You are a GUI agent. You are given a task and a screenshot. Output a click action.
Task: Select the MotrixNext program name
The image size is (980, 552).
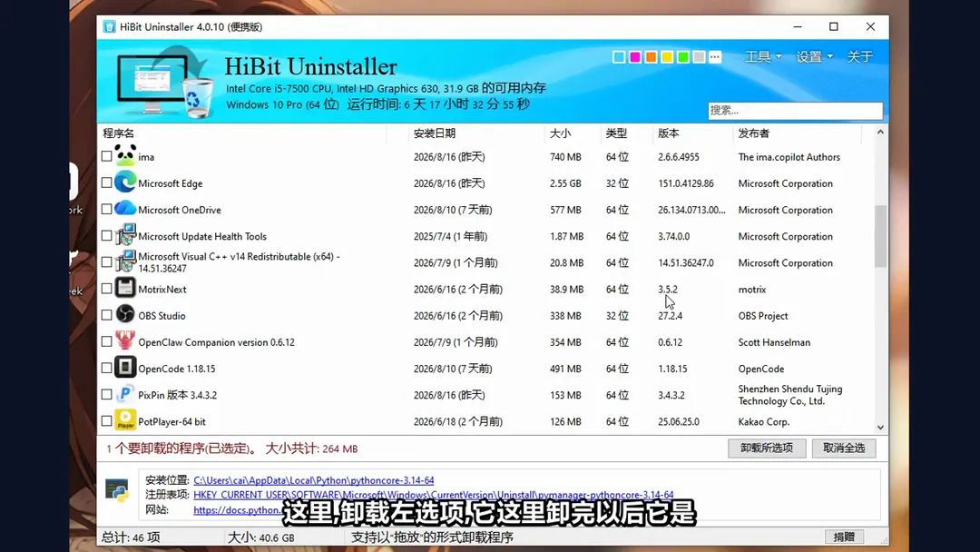(162, 289)
